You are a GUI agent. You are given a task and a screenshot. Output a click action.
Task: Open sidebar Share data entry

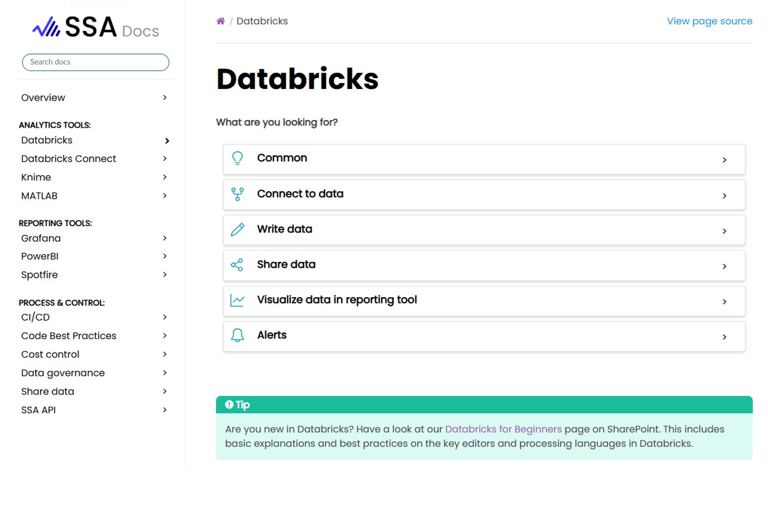pos(48,392)
